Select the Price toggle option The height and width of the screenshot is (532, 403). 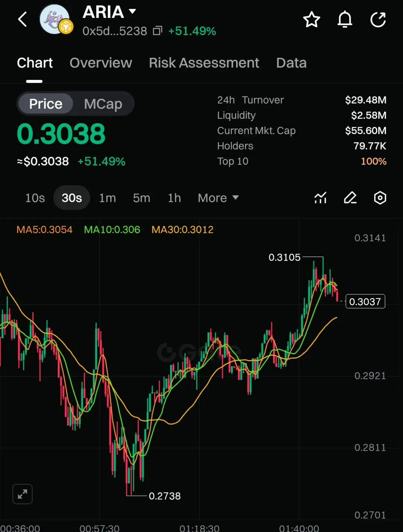[46, 103]
